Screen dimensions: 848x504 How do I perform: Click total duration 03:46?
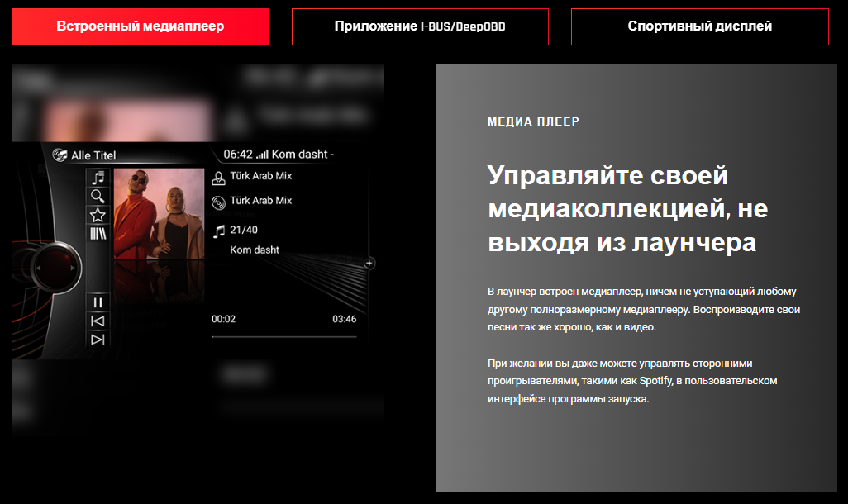click(345, 319)
